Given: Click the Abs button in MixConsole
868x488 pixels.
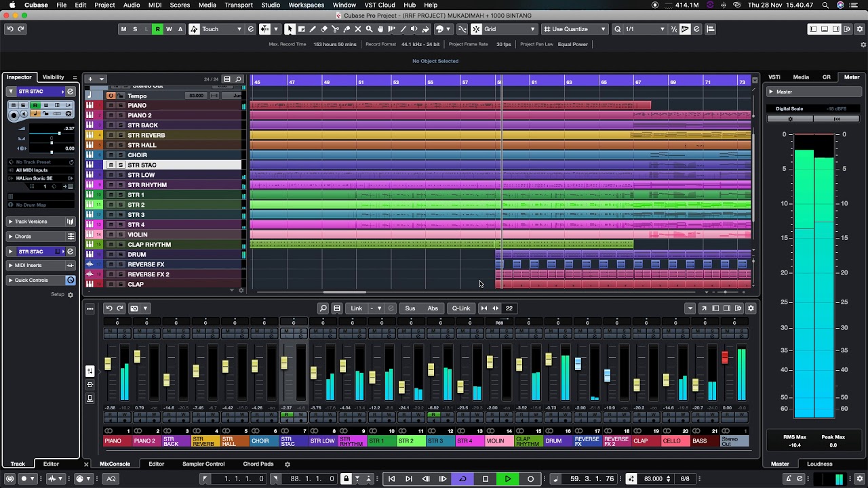Looking at the screenshot, I should click(433, 308).
